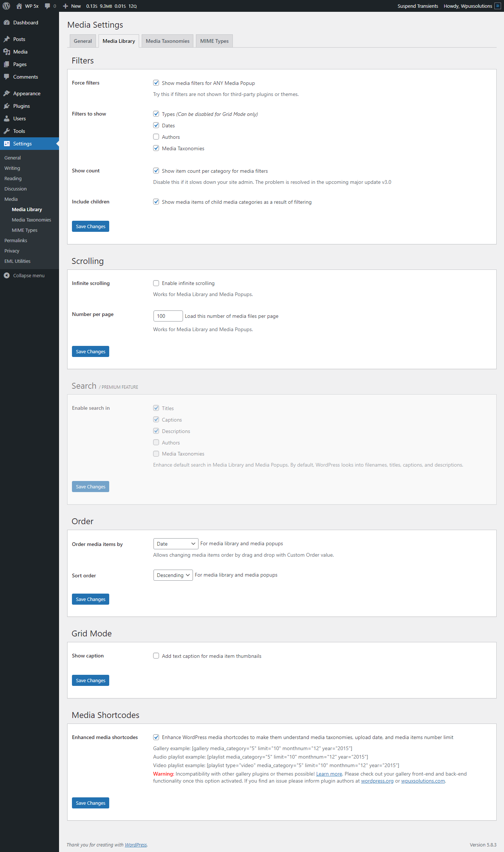Open the MIME Types tab

pos(214,41)
